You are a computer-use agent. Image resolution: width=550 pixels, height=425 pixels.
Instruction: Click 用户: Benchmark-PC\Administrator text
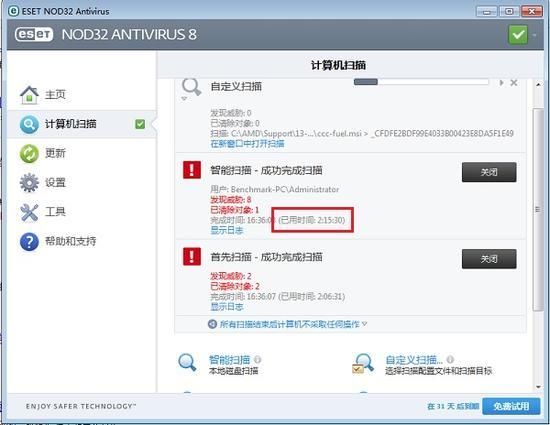pyautogui.click(x=275, y=189)
